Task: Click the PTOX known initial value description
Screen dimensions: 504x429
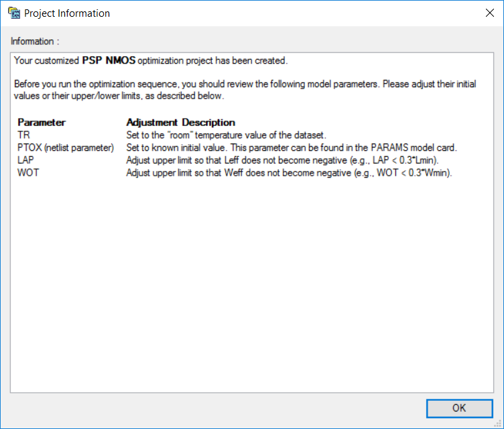Action: coord(292,147)
